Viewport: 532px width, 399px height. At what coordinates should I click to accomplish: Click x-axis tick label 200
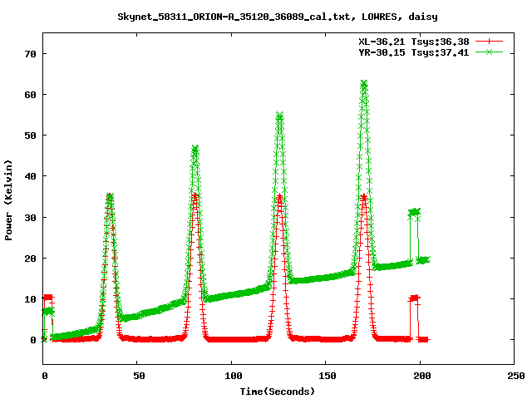click(x=421, y=376)
